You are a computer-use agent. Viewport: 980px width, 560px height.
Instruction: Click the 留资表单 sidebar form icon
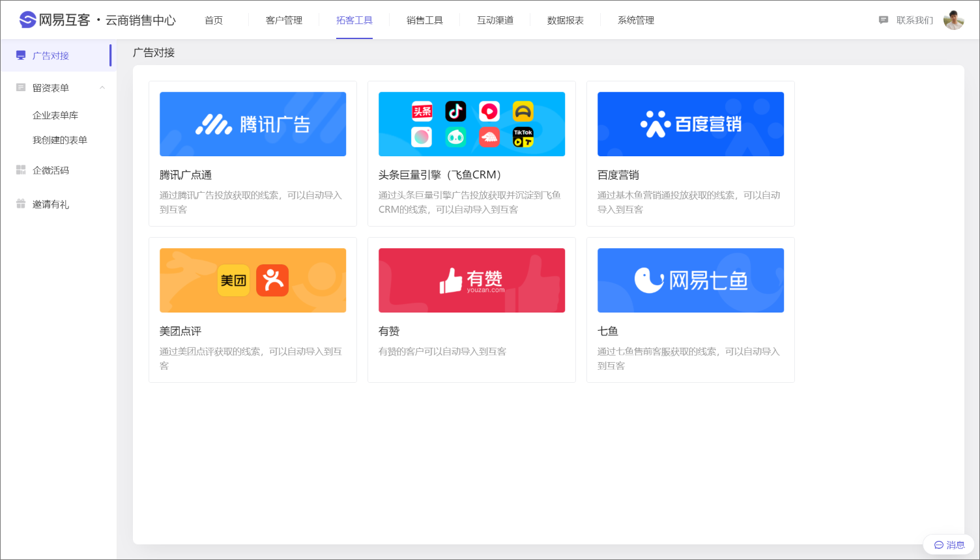click(x=21, y=87)
